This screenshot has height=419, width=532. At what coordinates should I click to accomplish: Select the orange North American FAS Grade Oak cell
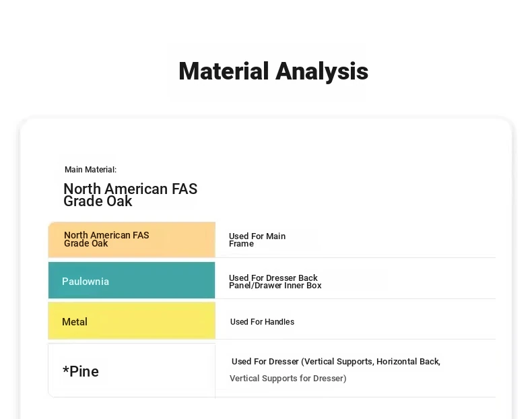click(131, 240)
